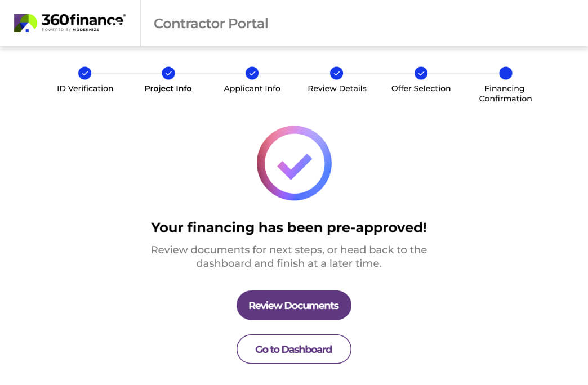Viewport: 588px width, 385px height.
Task: Click the Financing Confirmation current step dot
Action: (x=505, y=73)
